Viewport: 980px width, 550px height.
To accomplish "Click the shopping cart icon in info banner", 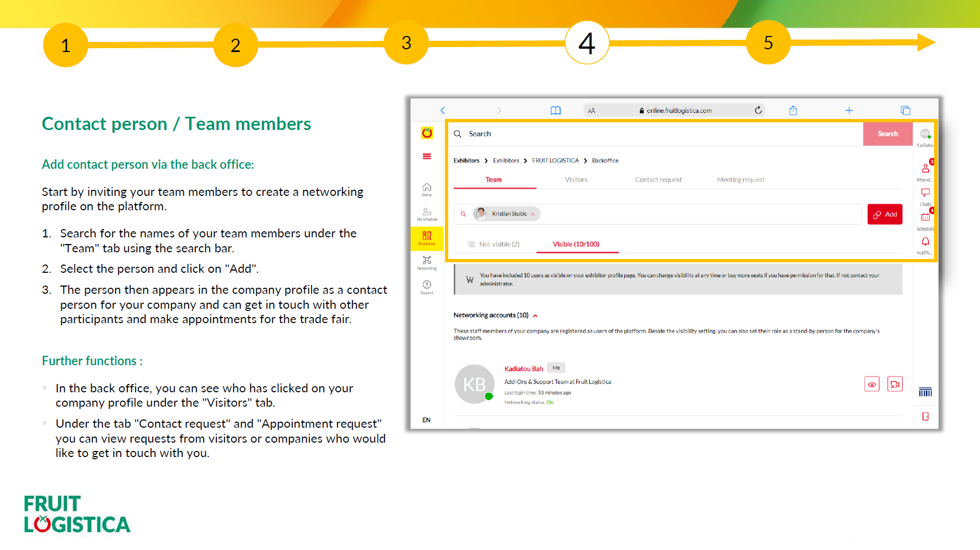I will click(470, 279).
